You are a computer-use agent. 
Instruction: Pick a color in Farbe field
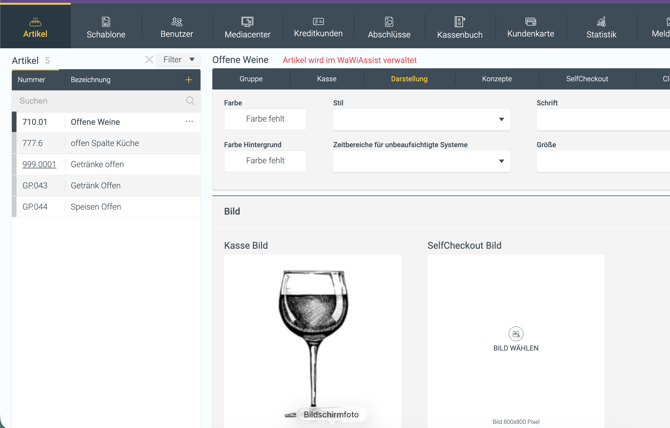coord(265,119)
